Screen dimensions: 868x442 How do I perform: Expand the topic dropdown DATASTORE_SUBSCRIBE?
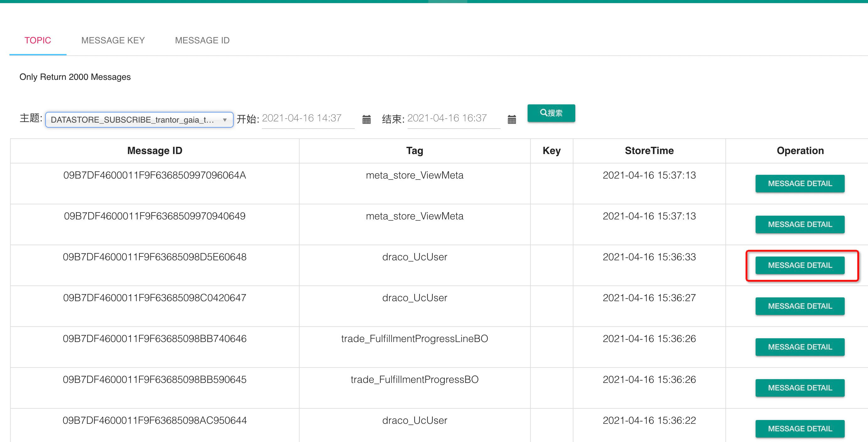[x=139, y=120]
